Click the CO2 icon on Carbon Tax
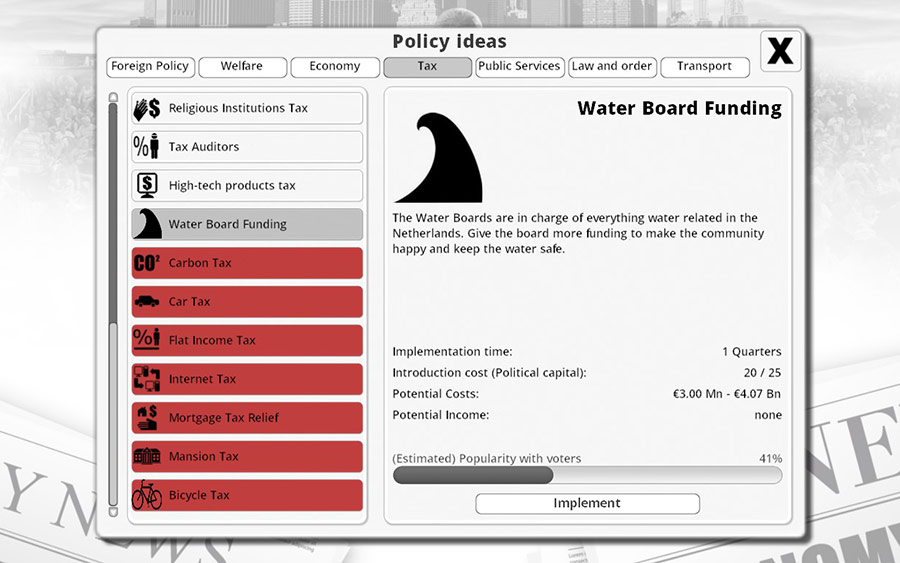The height and width of the screenshot is (563, 900). click(147, 263)
